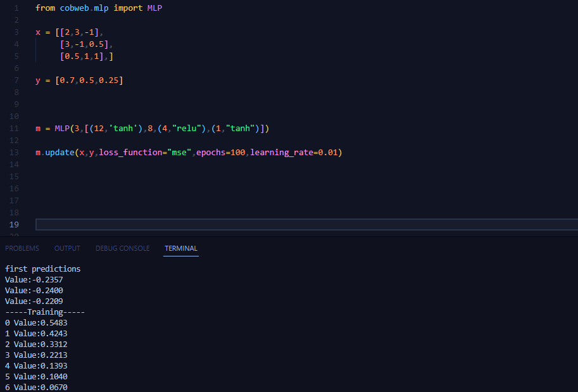The width and height of the screenshot is (578, 392).
Task: Click terminal output 'Value:-0.2400'
Action: click(34, 290)
